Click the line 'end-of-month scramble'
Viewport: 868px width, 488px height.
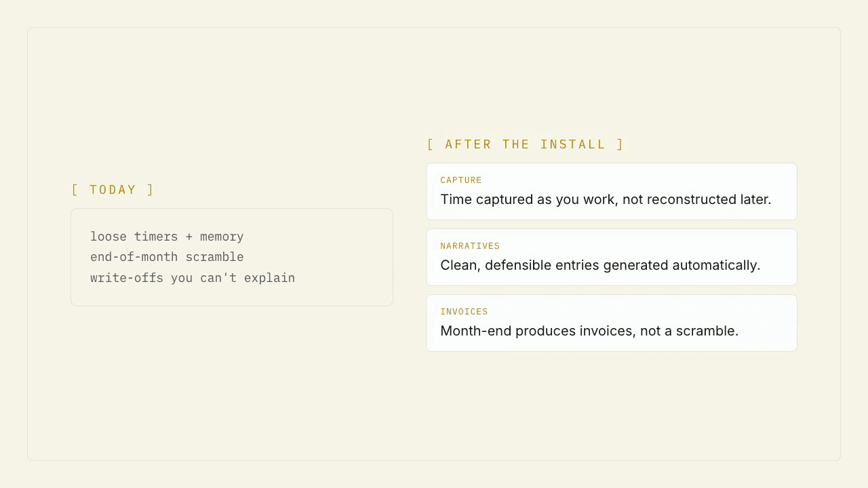(167, 257)
